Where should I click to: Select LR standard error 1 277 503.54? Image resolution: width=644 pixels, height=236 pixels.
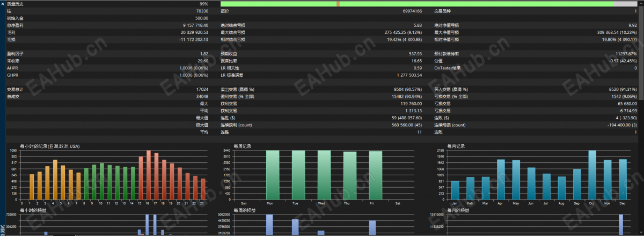click(409, 75)
